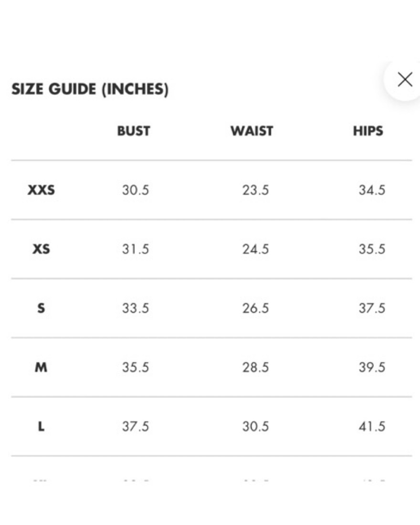
Task: Click the M bust measurement 35.5
Action: click(136, 367)
